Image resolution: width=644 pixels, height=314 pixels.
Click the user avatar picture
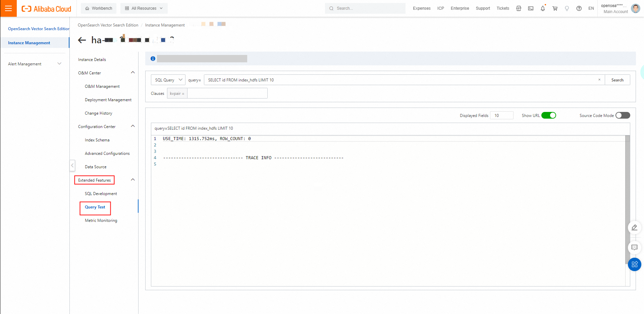coord(636,8)
